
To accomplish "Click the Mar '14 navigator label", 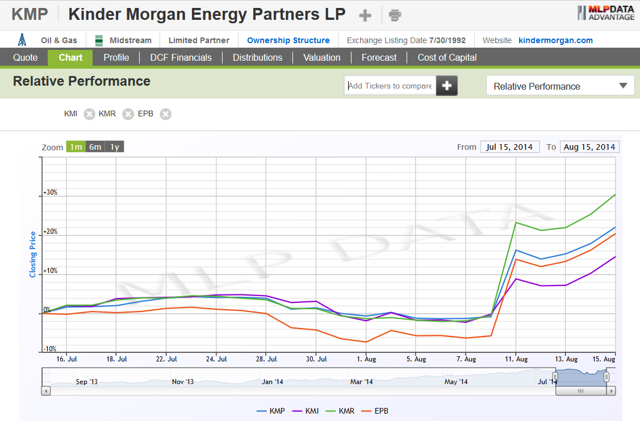I will [x=361, y=382].
